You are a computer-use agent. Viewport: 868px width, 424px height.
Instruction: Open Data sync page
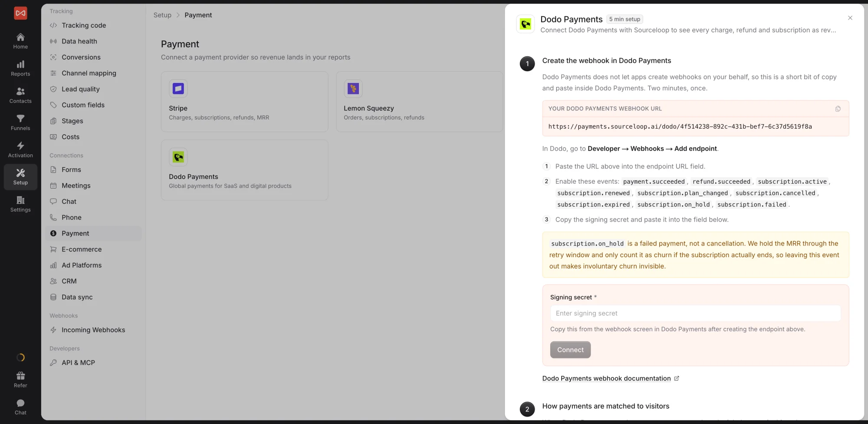pyautogui.click(x=93, y=297)
